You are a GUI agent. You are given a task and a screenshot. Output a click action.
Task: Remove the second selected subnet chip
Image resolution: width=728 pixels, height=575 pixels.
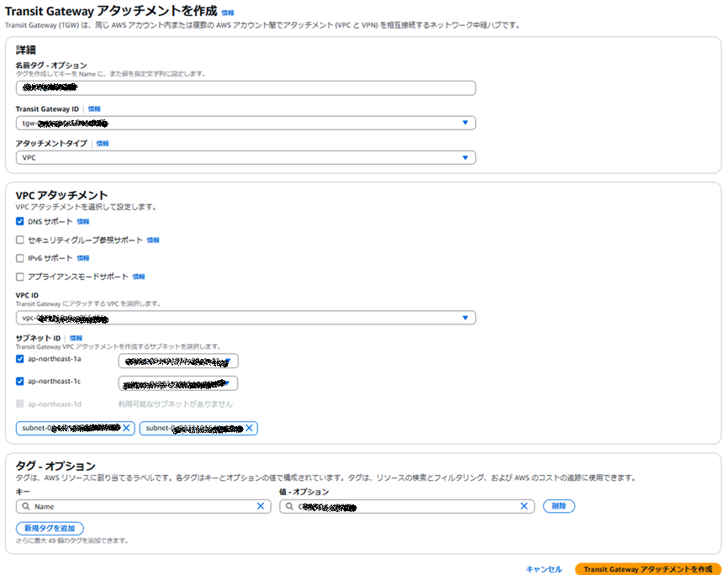(250, 428)
